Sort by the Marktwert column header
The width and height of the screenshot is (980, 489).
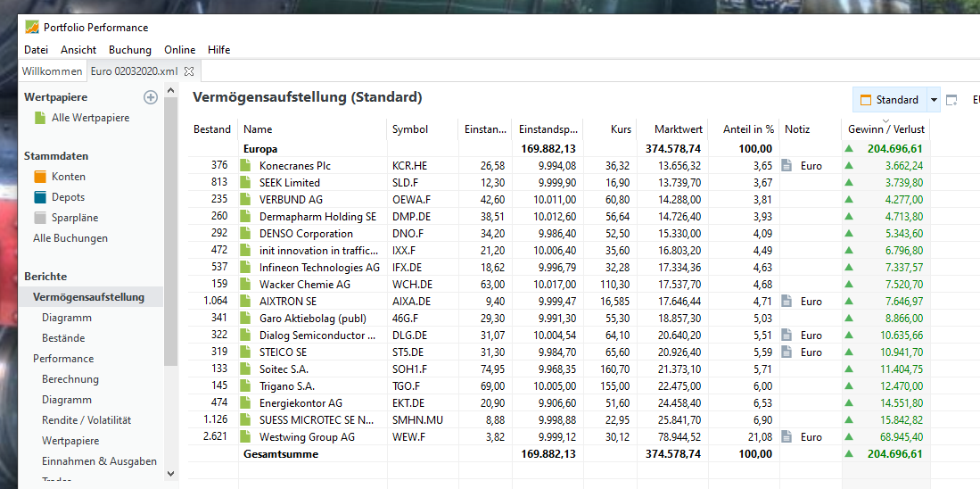click(672, 129)
